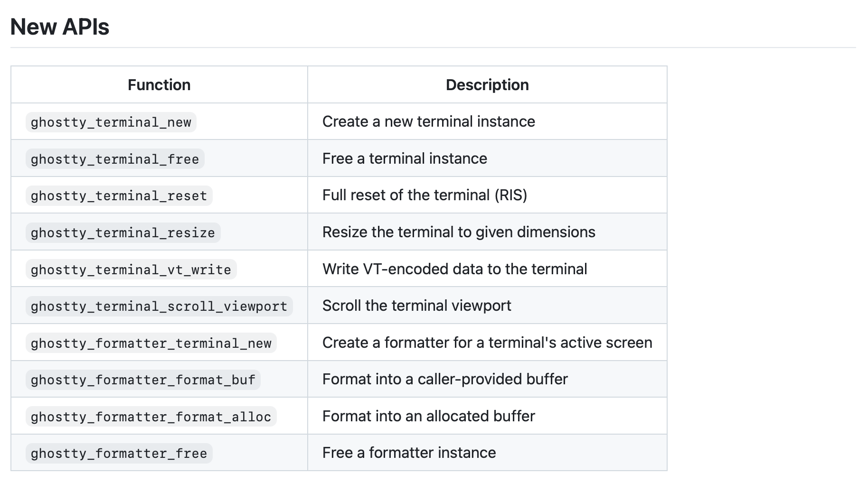
Task: Select the ghostty_terminal_new code label
Action: [x=111, y=122]
